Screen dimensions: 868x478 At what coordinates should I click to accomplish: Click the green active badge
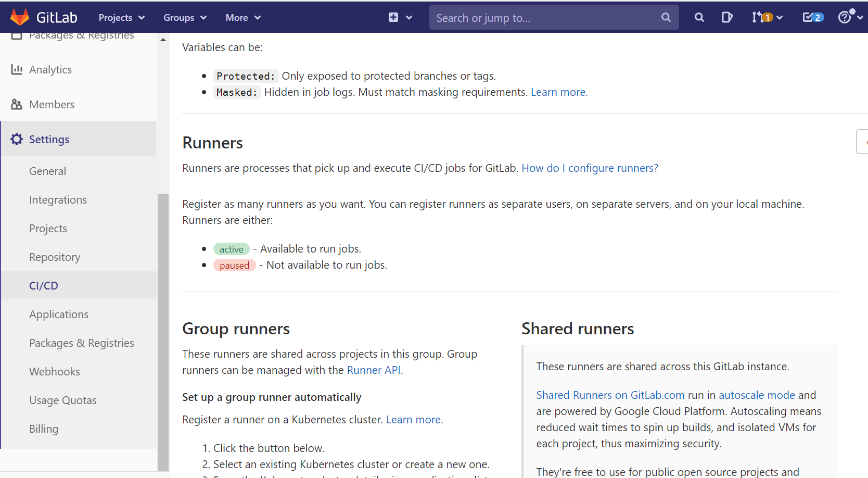point(232,249)
